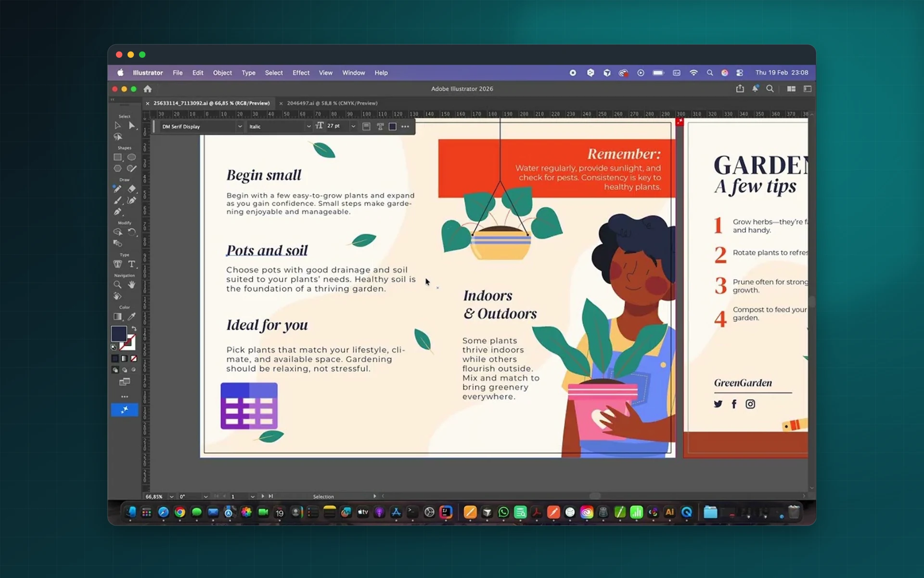Go to the Illustrator home screen

pos(148,89)
